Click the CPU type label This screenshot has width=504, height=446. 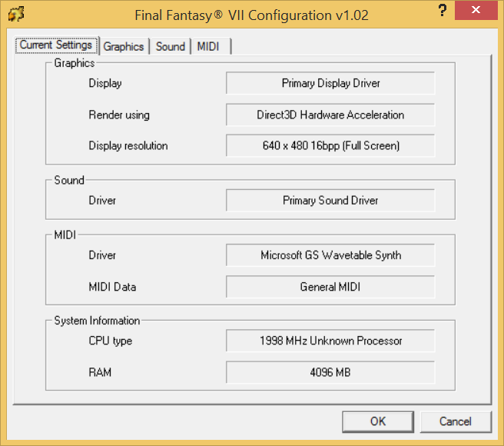click(x=111, y=341)
